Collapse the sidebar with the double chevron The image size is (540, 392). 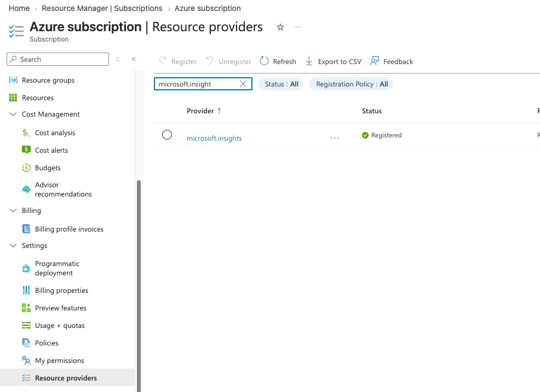point(134,59)
